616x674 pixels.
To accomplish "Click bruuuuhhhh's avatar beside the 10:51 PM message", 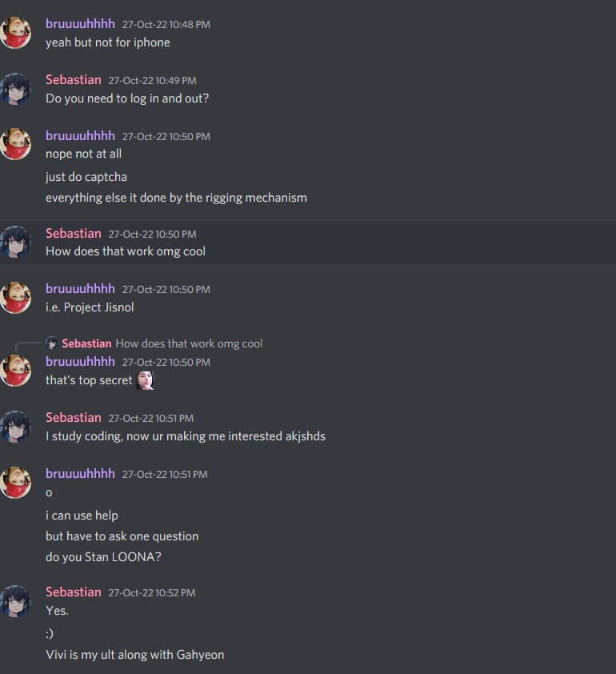I will point(15,483).
